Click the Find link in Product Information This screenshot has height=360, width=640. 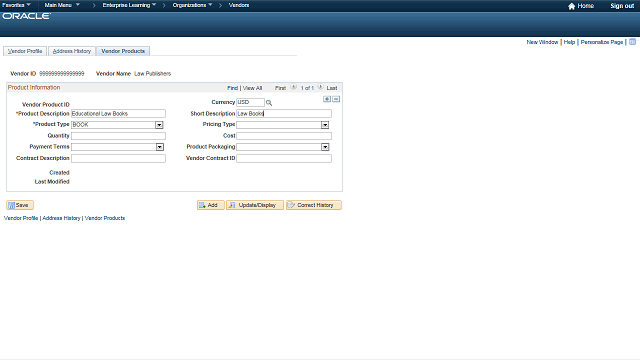(232, 88)
